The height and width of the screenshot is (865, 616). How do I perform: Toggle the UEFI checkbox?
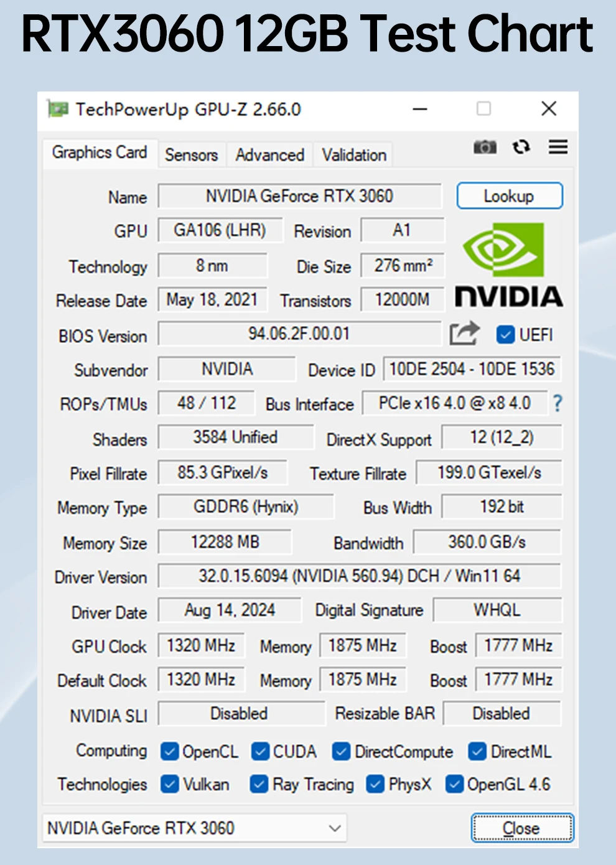click(505, 335)
